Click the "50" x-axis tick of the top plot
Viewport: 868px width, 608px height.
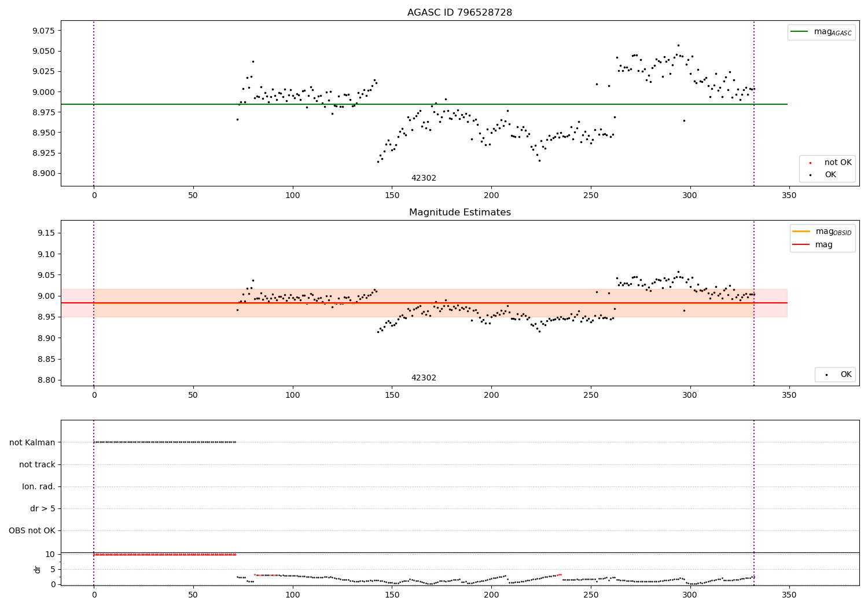(x=193, y=196)
